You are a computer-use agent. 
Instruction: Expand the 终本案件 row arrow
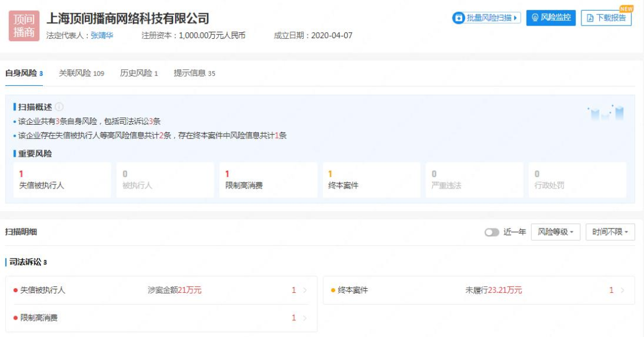(623, 290)
